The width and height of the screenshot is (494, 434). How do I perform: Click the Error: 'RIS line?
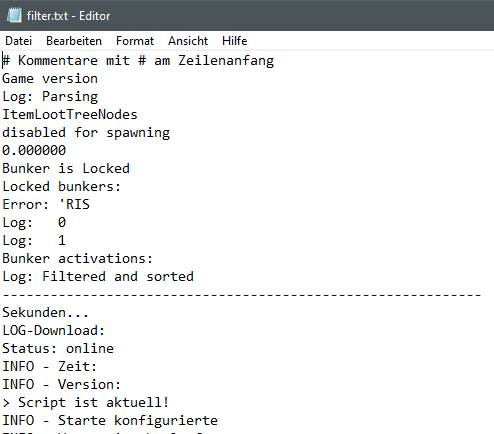46,204
